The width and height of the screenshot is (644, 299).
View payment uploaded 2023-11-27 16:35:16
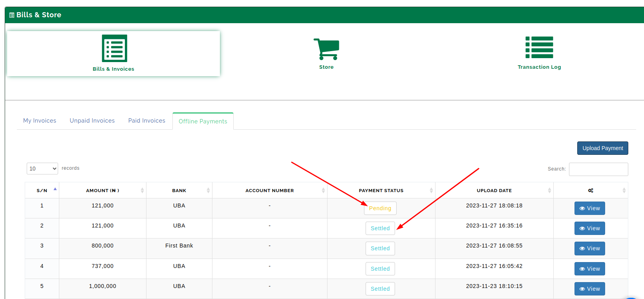coord(590,228)
